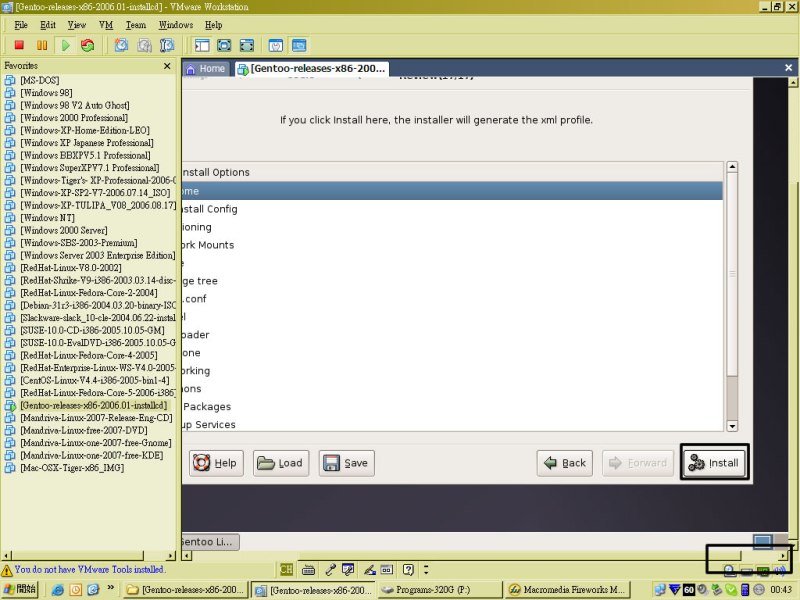
Task: Select [Mandriva-Linux-one-2007-free-KDE] in Favorites
Action: pyautogui.click(x=92, y=455)
